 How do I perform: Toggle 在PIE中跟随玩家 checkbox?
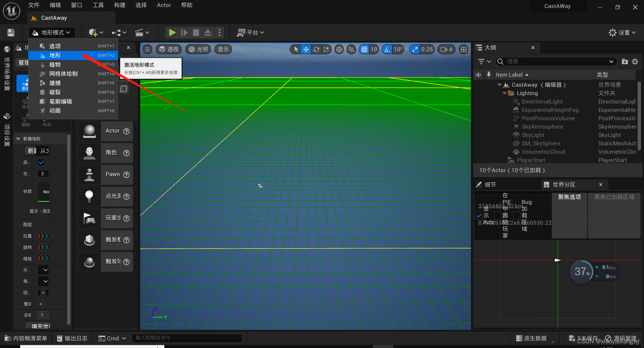[498, 216]
